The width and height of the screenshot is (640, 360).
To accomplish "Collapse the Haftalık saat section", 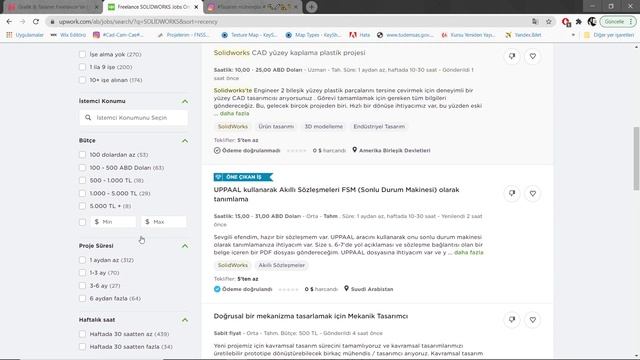I will tap(185, 320).
